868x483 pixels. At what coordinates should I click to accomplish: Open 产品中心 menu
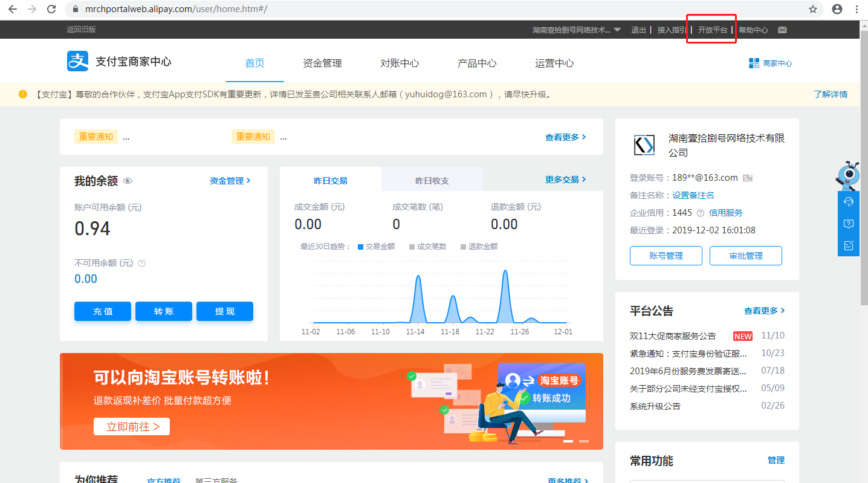(x=477, y=63)
